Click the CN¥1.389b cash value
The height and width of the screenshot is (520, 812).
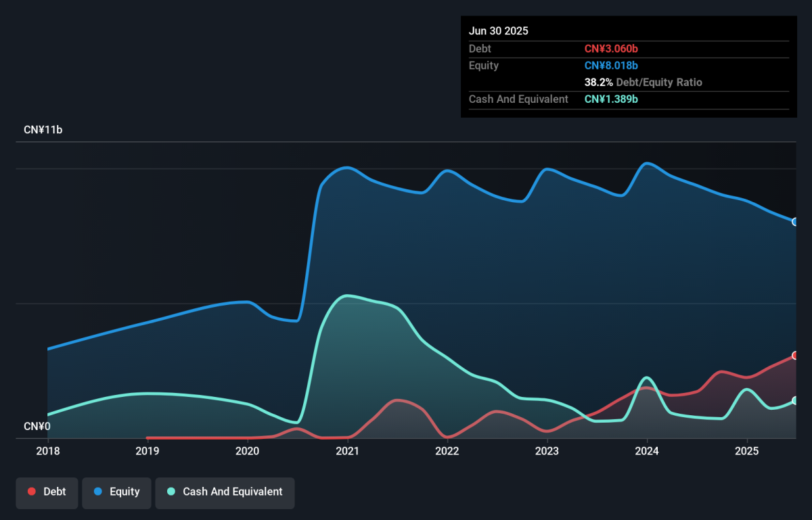[x=611, y=99]
